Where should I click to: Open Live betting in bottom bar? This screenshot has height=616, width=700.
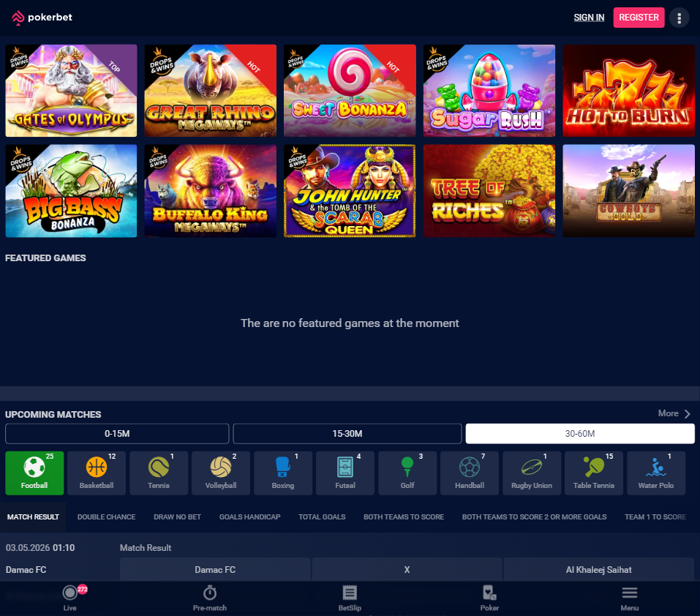click(x=70, y=598)
